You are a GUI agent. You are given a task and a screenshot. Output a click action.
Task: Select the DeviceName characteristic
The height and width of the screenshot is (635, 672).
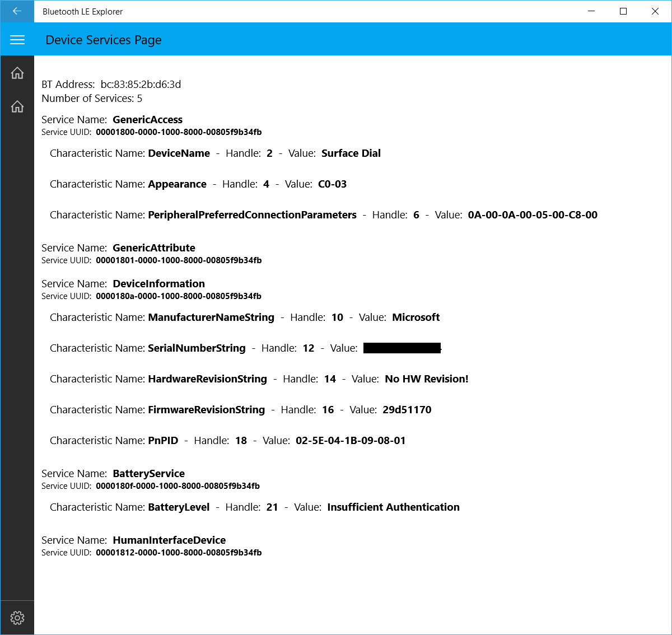[179, 153]
